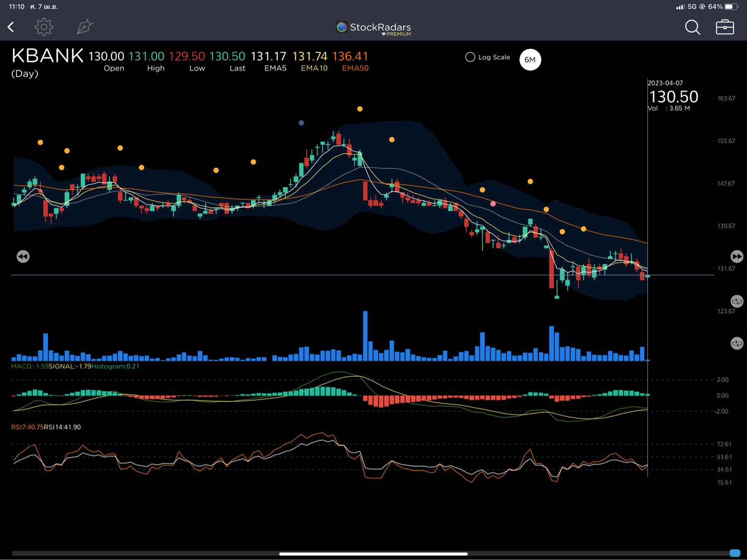Tap the PREMIUM badge under StockRadars
The image size is (747, 560).
[x=397, y=34]
